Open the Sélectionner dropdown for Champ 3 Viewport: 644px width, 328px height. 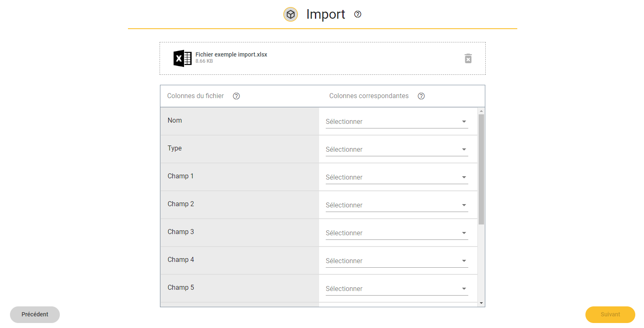(397, 233)
